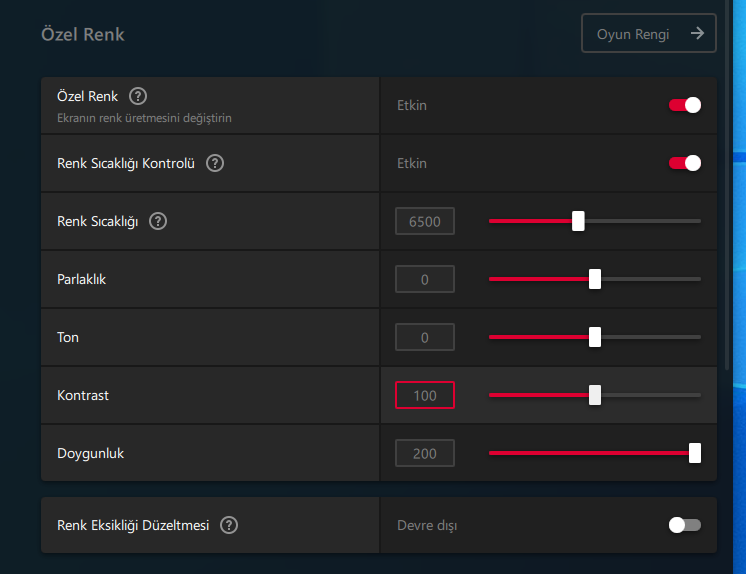The width and height of the screenshot is (746, 574).
Task: Click the Kontrast slider handle
Action: click(x=595, y=395)
